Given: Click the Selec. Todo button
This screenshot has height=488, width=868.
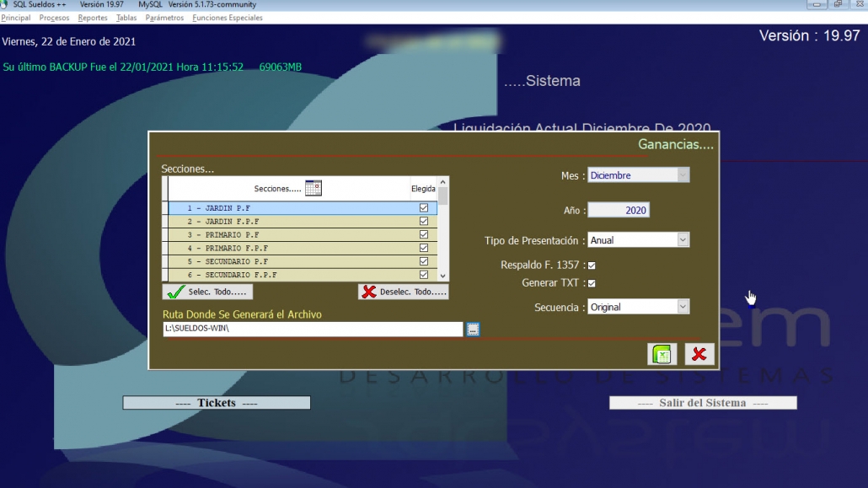Looking at the screenshot, I should coord(207,292).
